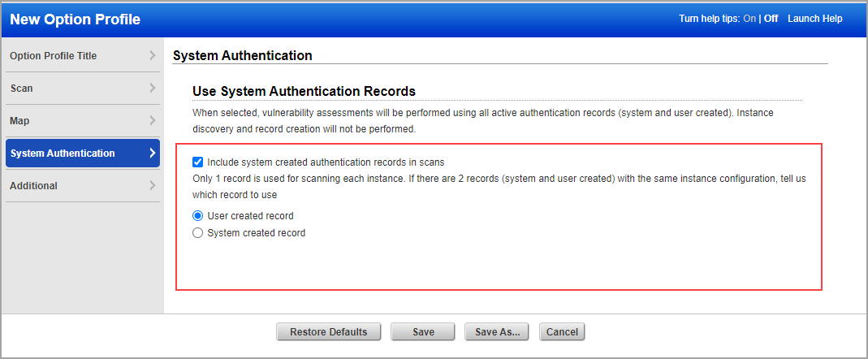Viewport: 868px width, 359px height.
Task: Click white chevron beside System Authentication
Action: pos(153,154)
